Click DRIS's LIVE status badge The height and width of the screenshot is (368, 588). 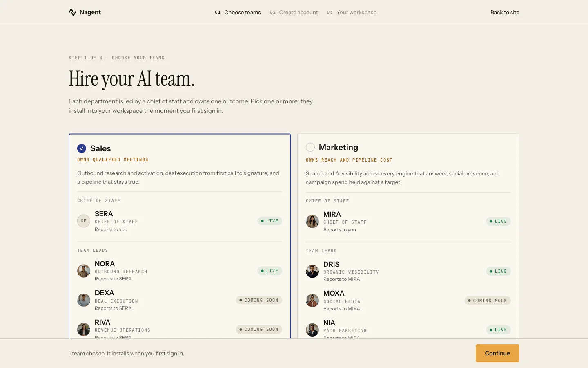pyautogui.click(x=498, y=272)
